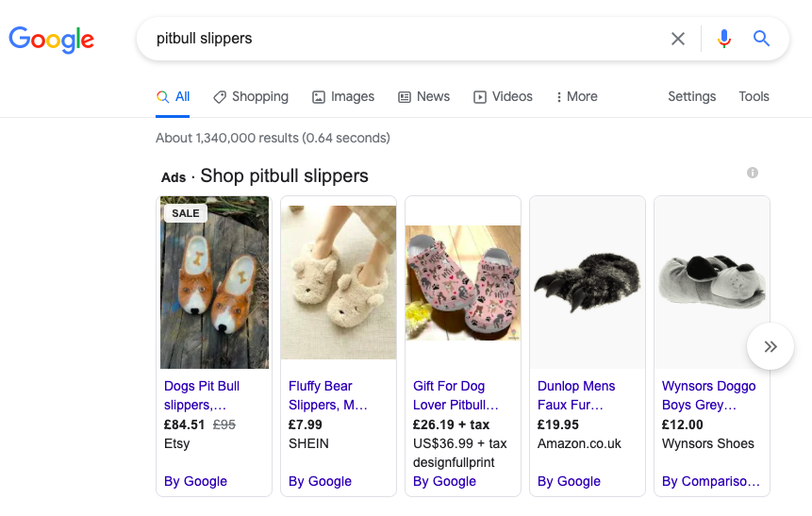
Task: Start voice search with the microphone icon
Action: (x=724, y=39)
